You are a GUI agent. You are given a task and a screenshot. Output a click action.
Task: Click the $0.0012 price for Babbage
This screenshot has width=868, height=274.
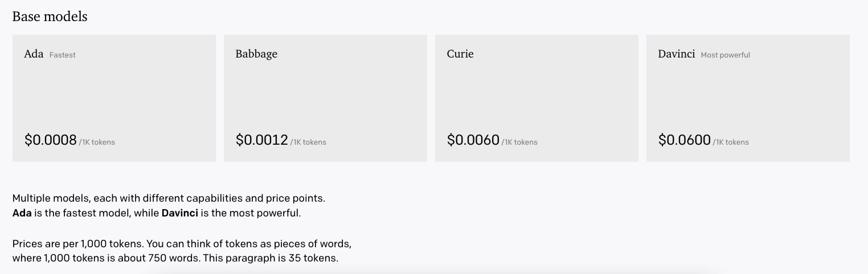pyautogui.click(x=262, y=140)
